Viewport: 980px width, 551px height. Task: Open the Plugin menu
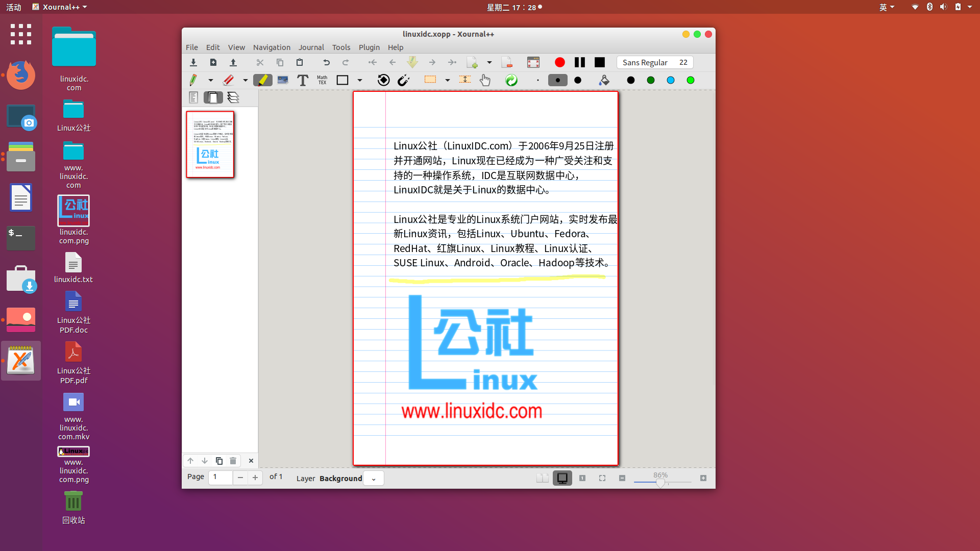pos(369,47)
